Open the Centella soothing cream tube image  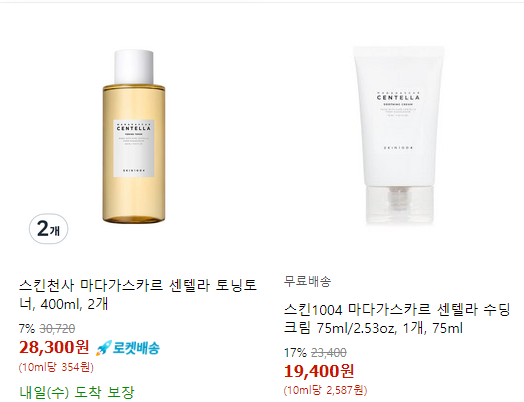[399, 136]
